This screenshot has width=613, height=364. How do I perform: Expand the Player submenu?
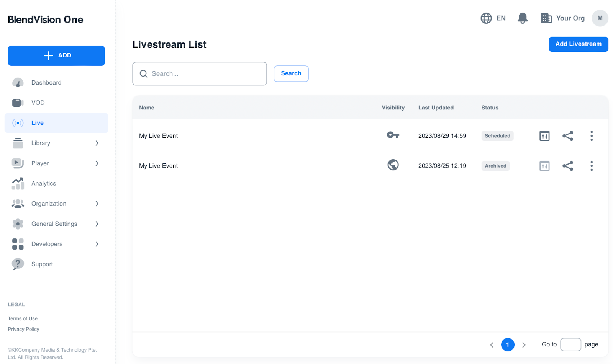click(97, 163)
